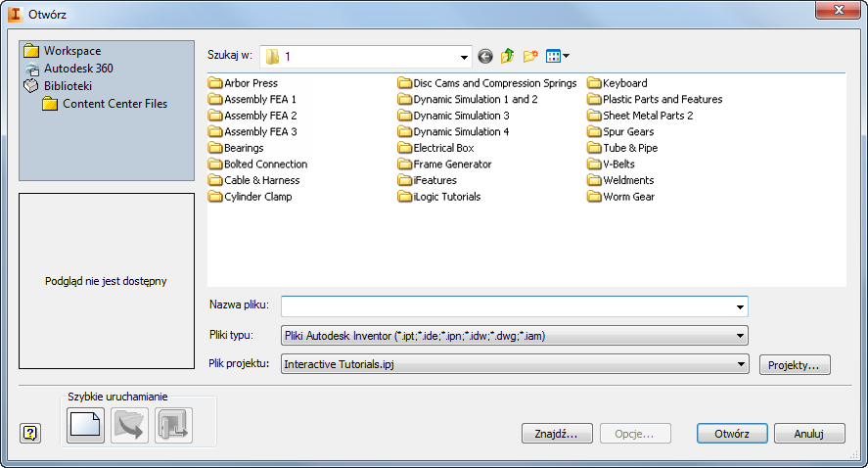This screenshot has height=468, width=868.
Task: Select Content Center Files folder
Action: (105, 104)
